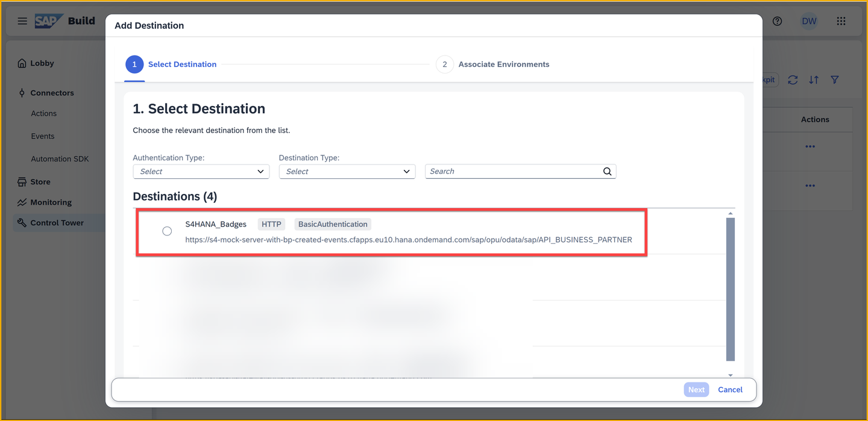
Task: Open the Authentication Type dropdown
Action: (201, 172)
